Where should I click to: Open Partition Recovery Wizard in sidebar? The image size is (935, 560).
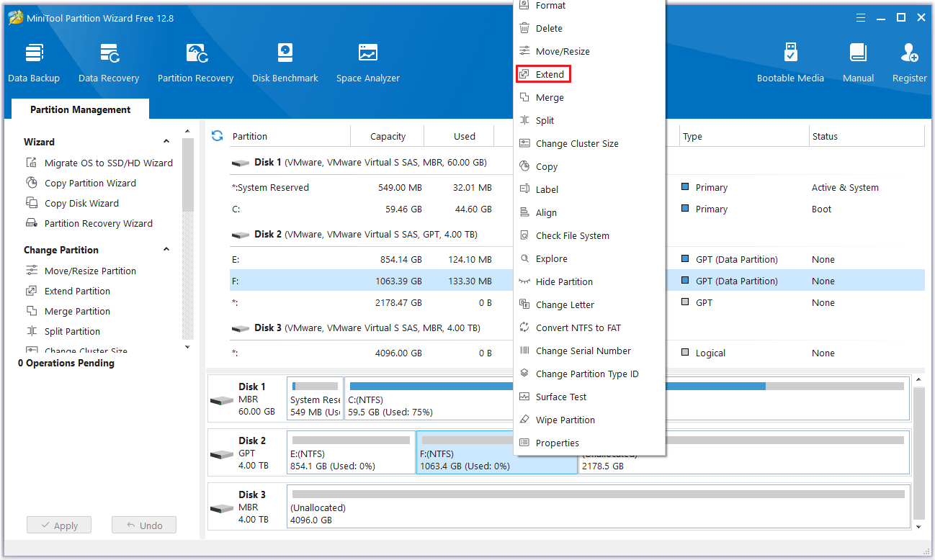point(89,223)
